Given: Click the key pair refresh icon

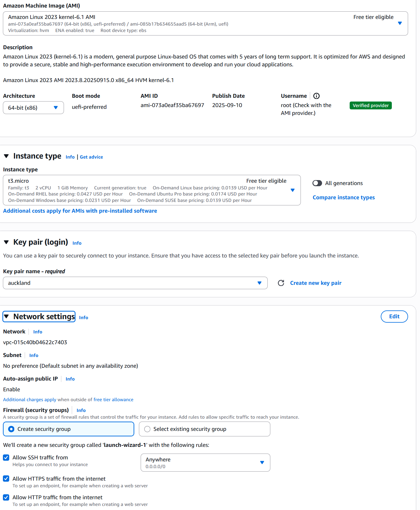Looking at the screenshot, I should 281,283.
